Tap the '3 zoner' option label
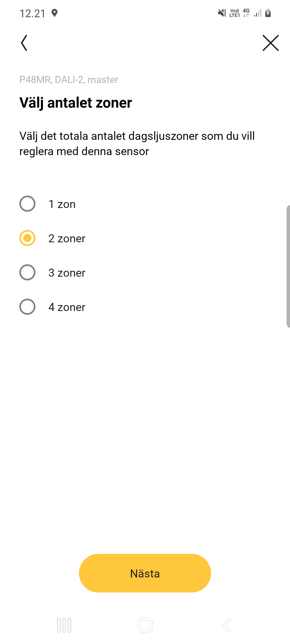Viewport: 290px width, 644px height. click(67, 273)
